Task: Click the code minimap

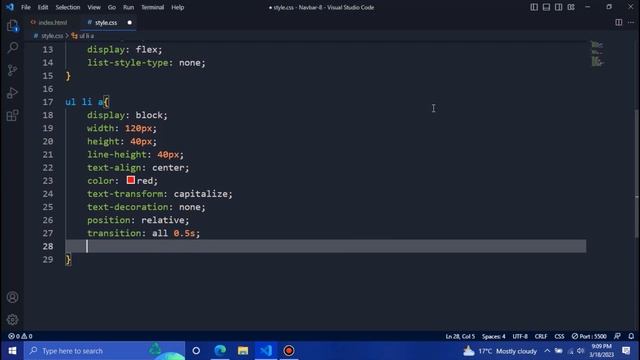Action: coord(598,53)
